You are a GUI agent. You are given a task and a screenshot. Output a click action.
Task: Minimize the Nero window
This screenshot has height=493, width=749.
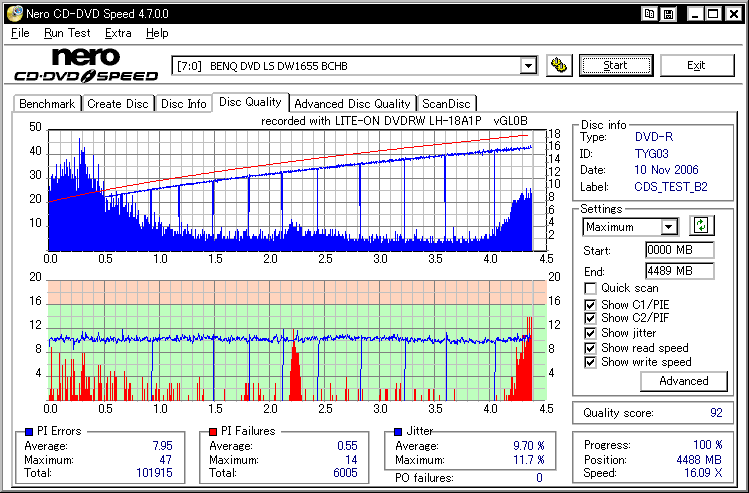(695, 14)
